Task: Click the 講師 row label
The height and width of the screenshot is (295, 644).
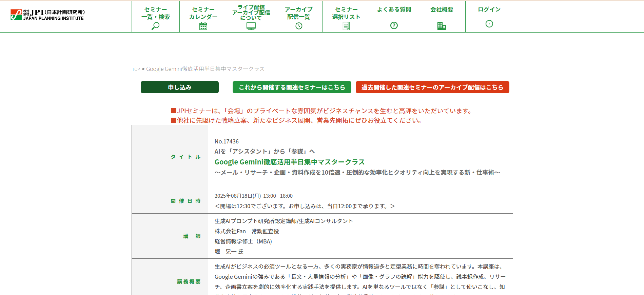Action: coord(192,236)
